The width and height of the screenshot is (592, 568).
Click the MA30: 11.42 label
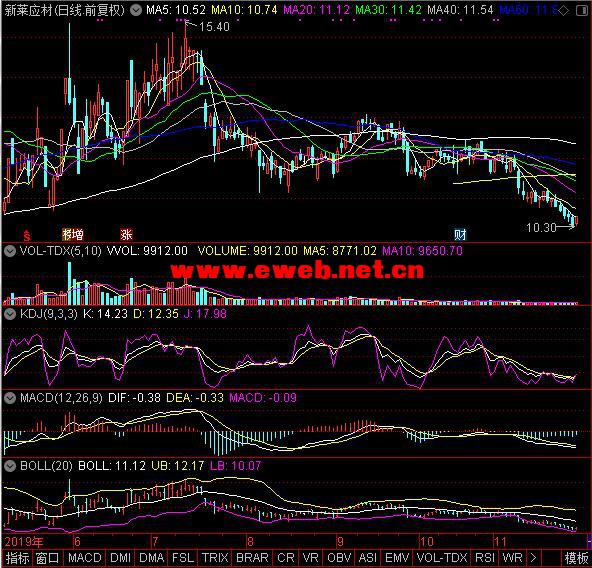click(x=388, y=10)
